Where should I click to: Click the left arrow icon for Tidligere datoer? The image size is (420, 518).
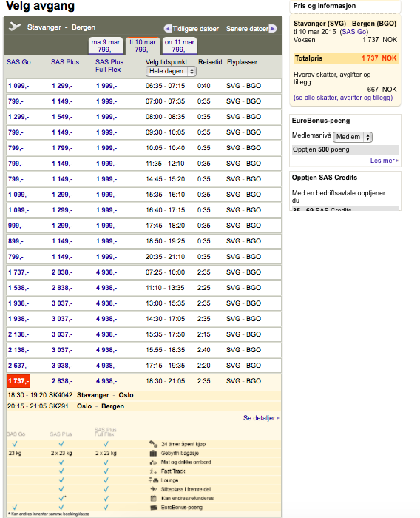[168, 29]
